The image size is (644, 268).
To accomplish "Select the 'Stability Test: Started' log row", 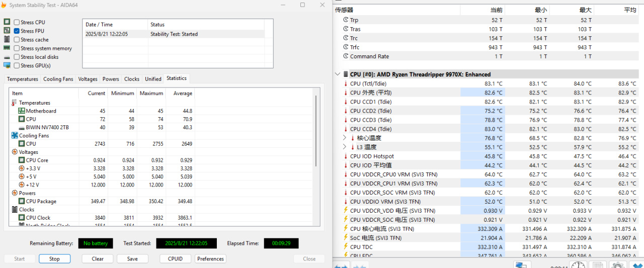I will point(173,34).
